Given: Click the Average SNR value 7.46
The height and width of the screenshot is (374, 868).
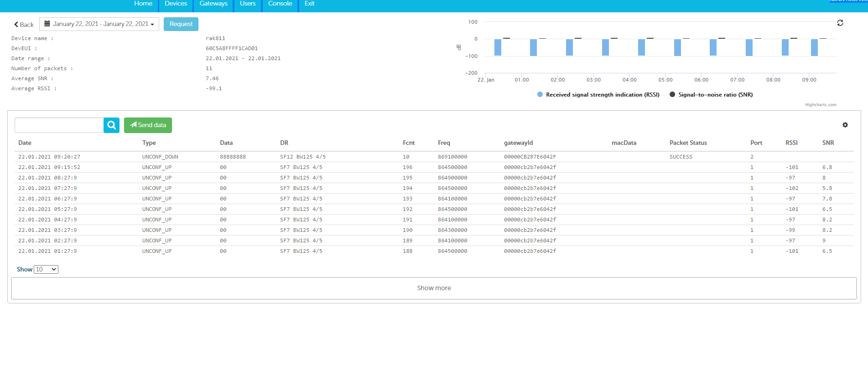Looking at the screenshot, I should click(212, 78).
